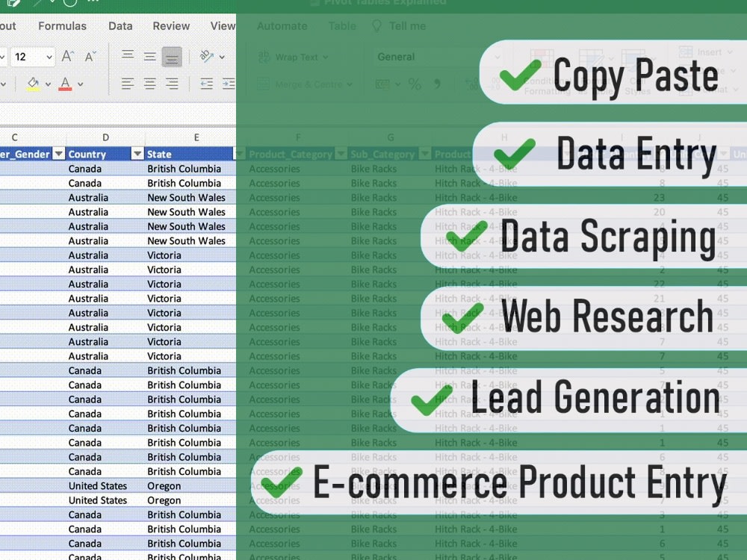Screen dimensions: 747x560
Task: Click the Lead Generation banner label
Action: [x=595, y=397]
